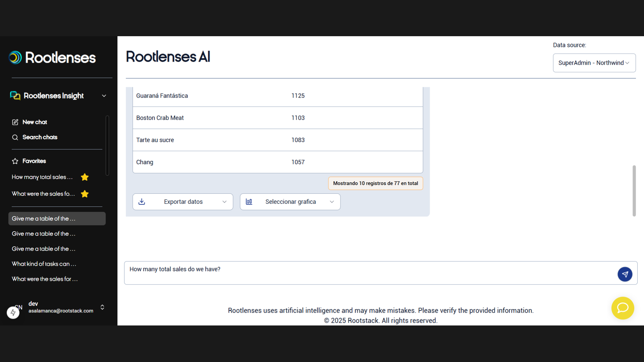Image resolution: width=644 pixels, height=362 pixels.
Task: Click the lightning bolt avatar icon
Action: (13, 312)
